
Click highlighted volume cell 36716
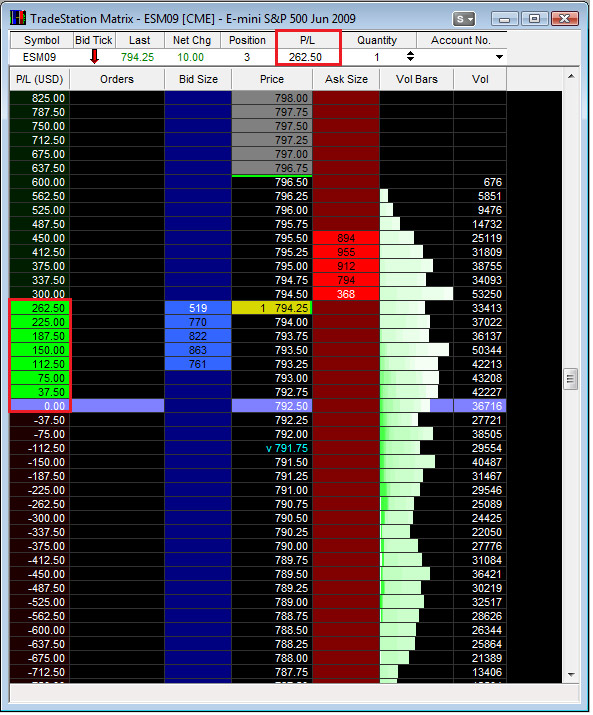tap(480, 406)
